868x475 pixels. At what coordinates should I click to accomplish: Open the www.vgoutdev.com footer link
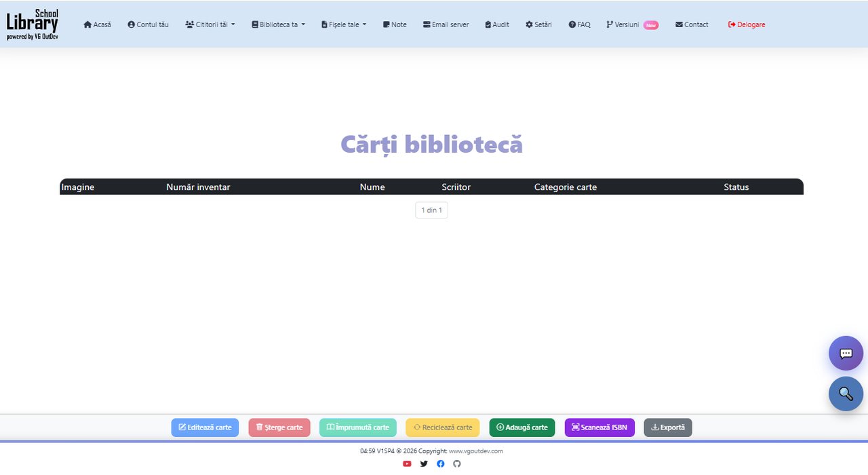476,451
